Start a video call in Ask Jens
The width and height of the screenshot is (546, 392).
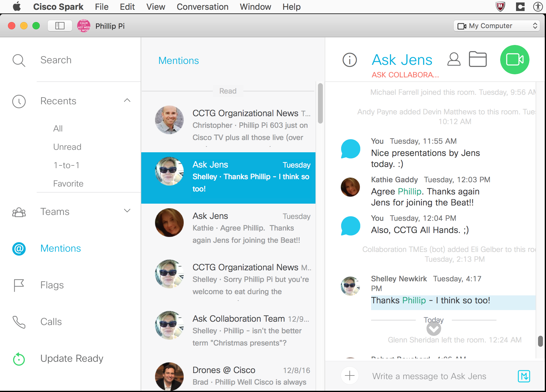[515, 60]
